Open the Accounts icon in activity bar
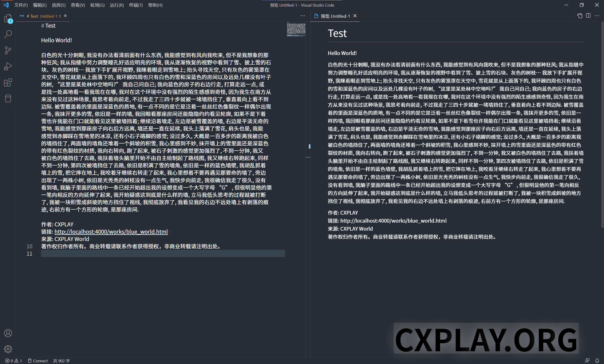 tap(8, 333)
